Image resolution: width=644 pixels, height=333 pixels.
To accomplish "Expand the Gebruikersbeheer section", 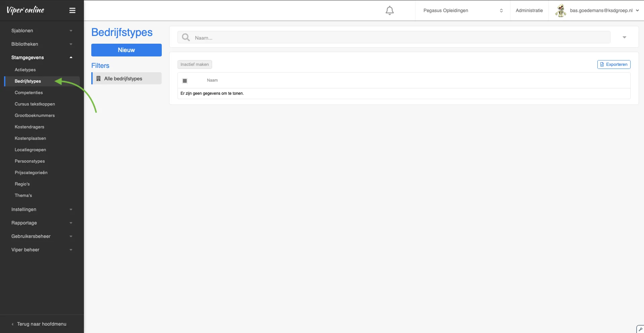I will (x=42, y=236).
